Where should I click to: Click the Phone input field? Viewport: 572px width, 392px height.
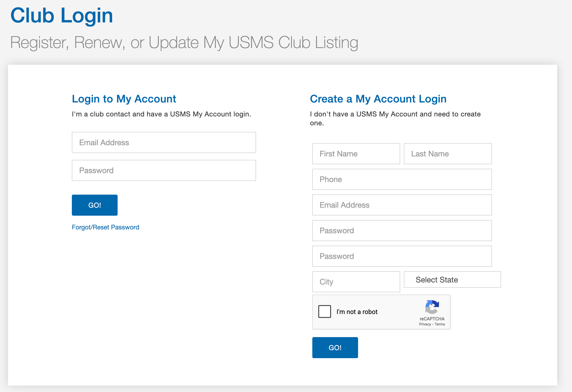point(402,179)
